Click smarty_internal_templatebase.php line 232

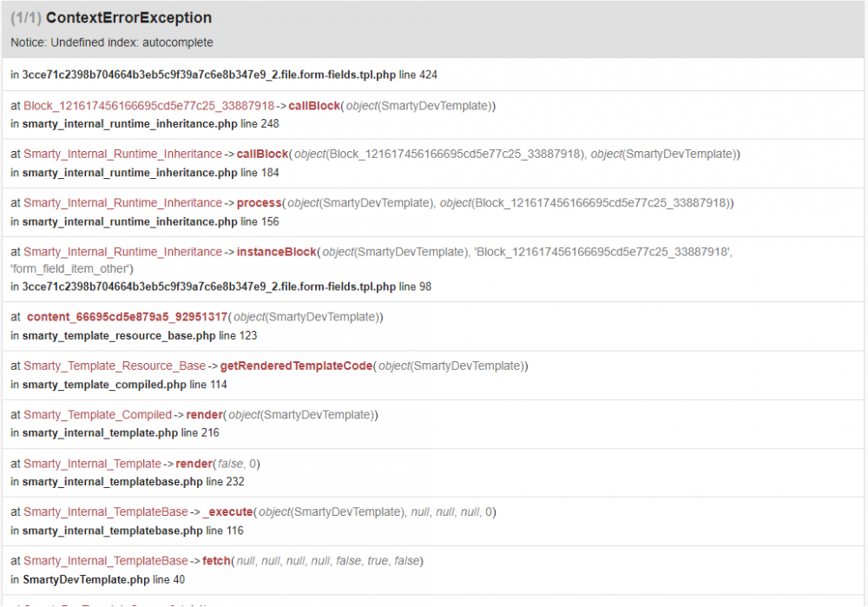134,482
